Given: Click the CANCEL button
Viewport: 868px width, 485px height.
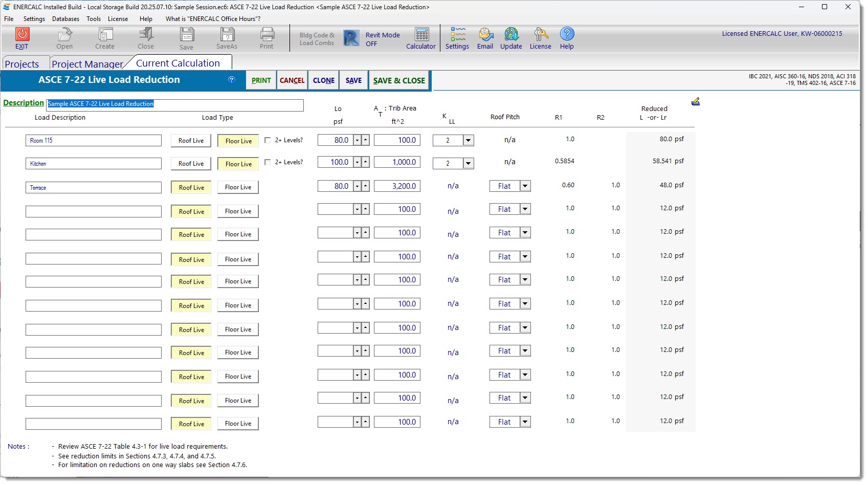Looking at the screenshot, I should click(292, 80).
